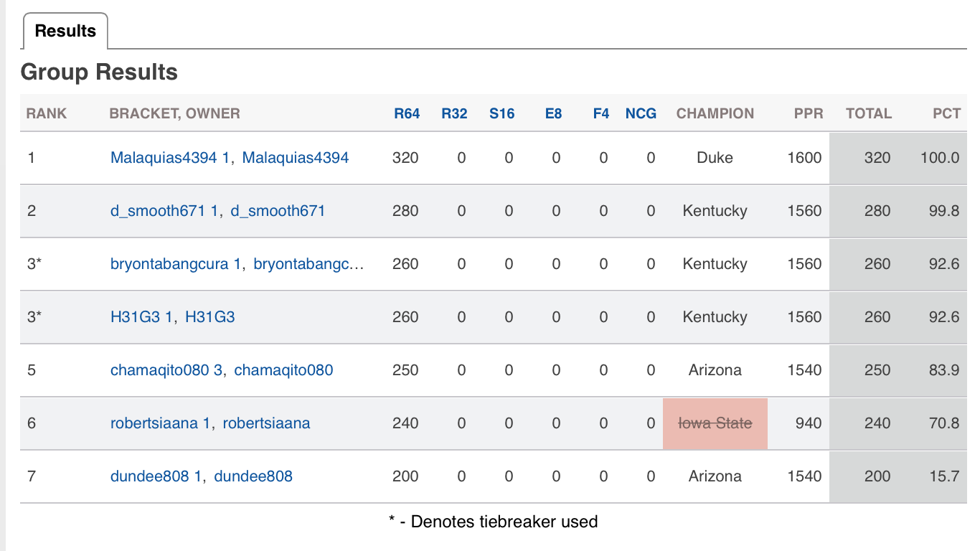Open dundee808 1 bracket

pos(156,476)
